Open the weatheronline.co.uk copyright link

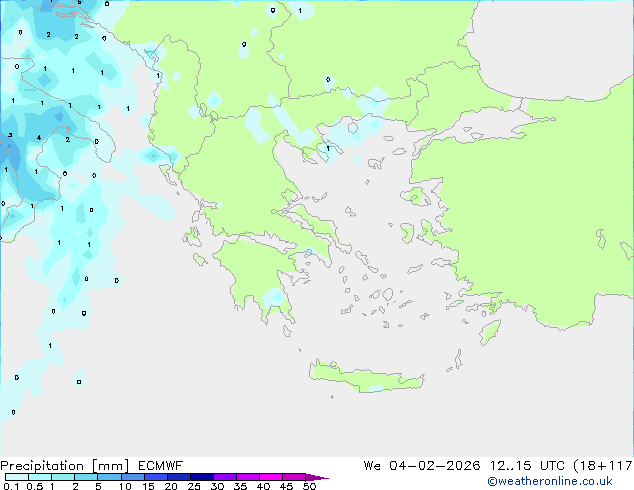tap(550, 481)
